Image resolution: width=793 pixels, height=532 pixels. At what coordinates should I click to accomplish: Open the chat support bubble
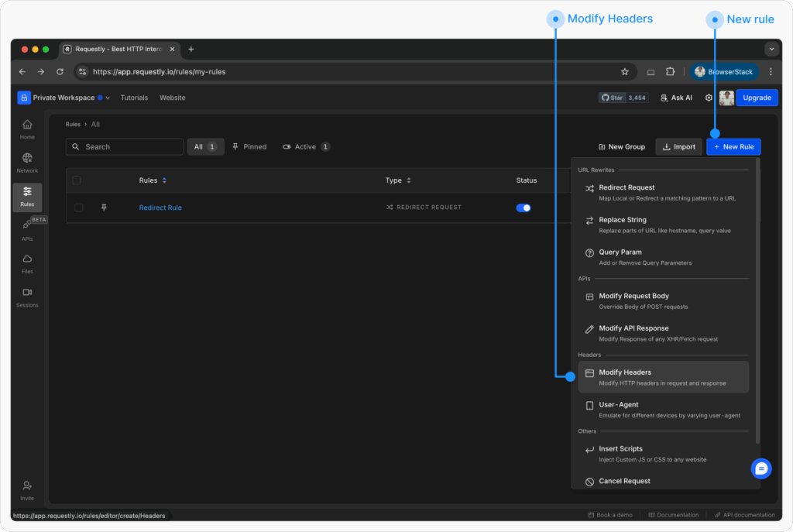[761, 469]
